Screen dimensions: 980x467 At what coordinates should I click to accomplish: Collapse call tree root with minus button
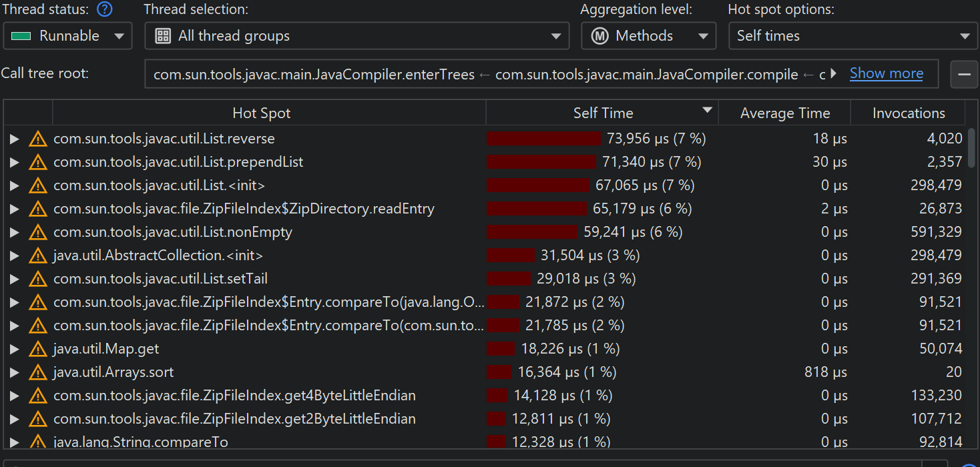pyautogui.click(x=963, y=74)
